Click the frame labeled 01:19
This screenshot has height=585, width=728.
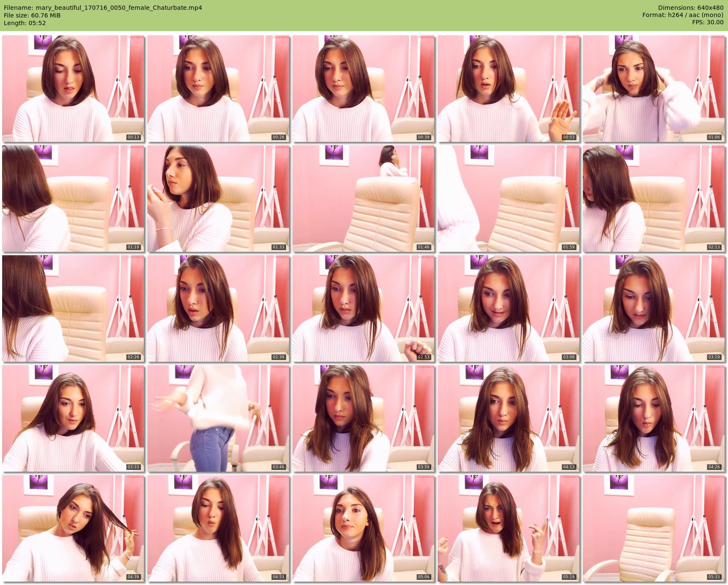tap(73, 199)
